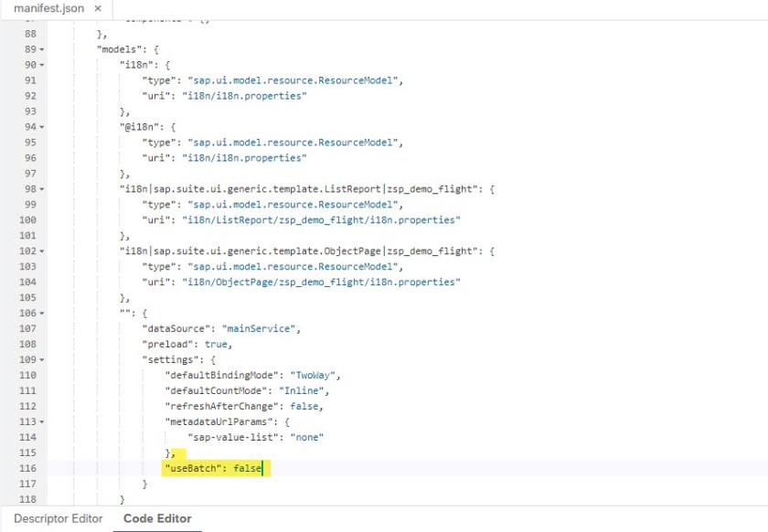Switch to the Descriptor Editor tab
The width and height of the screenshot is (768, 532).
59,518
